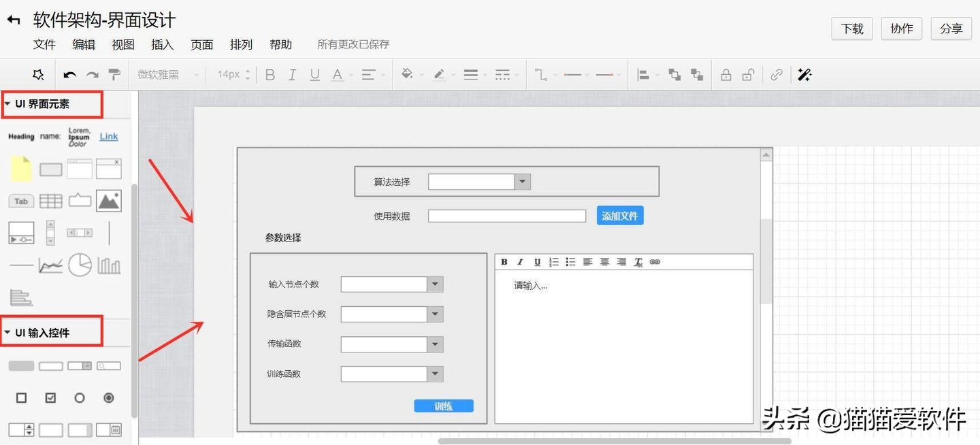Click the font color A swatch
This screenshot has height=445, width=980.
point(338,75)
